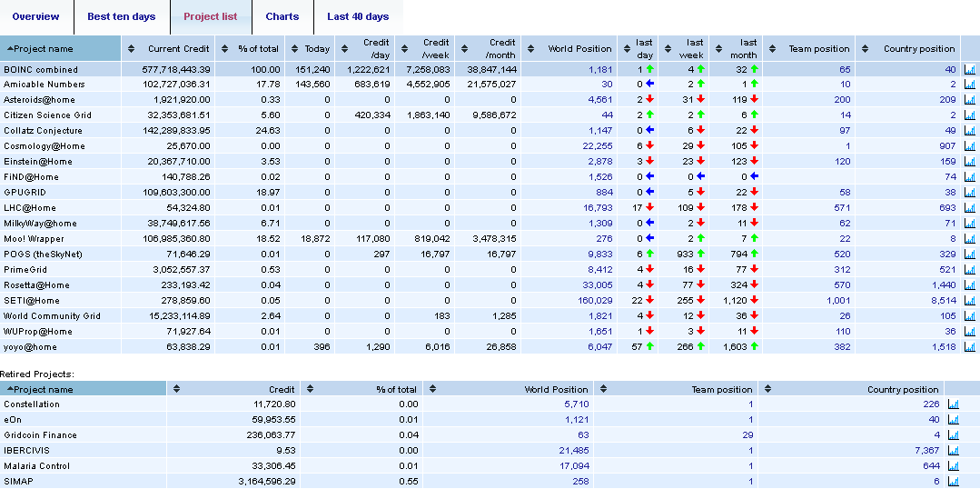Open chart icon for PrimeGrid row
980x489 pixels.
(x=969, y=270)
